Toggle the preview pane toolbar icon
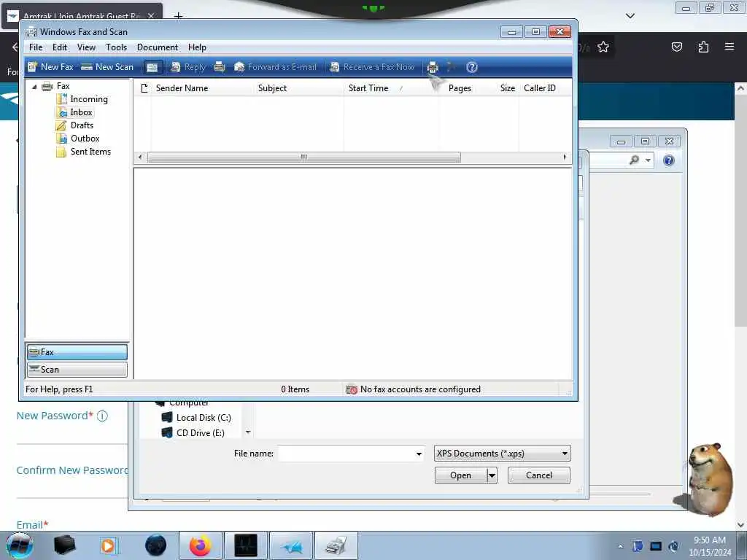The image size is (747, 560). tap(152, 67)
